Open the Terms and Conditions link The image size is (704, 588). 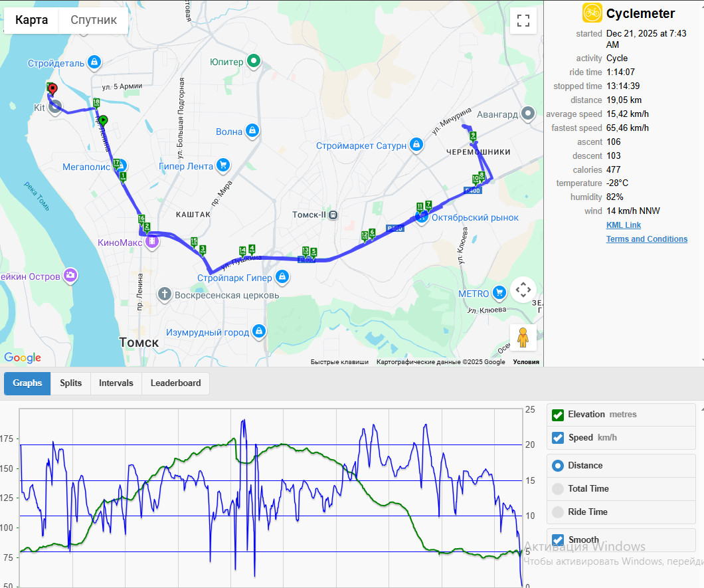646,239
